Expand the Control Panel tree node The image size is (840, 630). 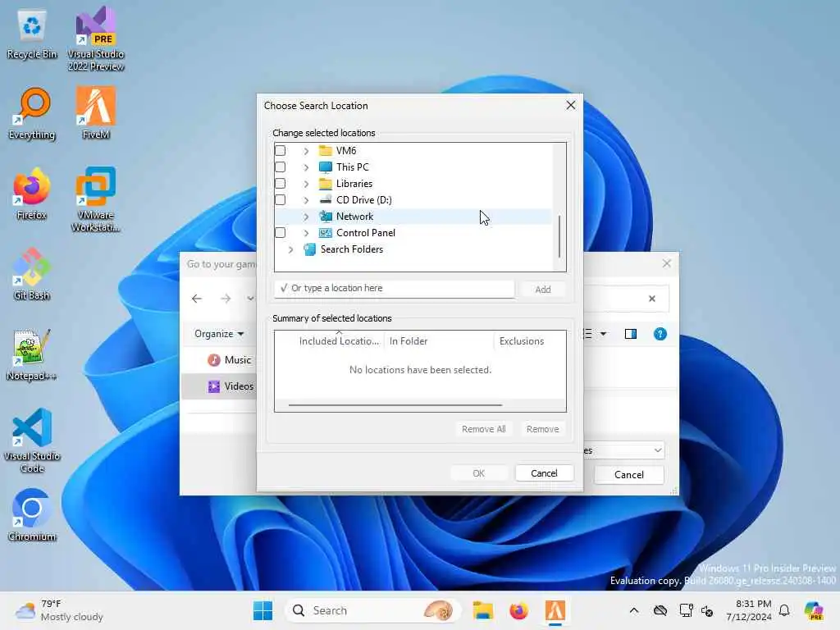306,233
